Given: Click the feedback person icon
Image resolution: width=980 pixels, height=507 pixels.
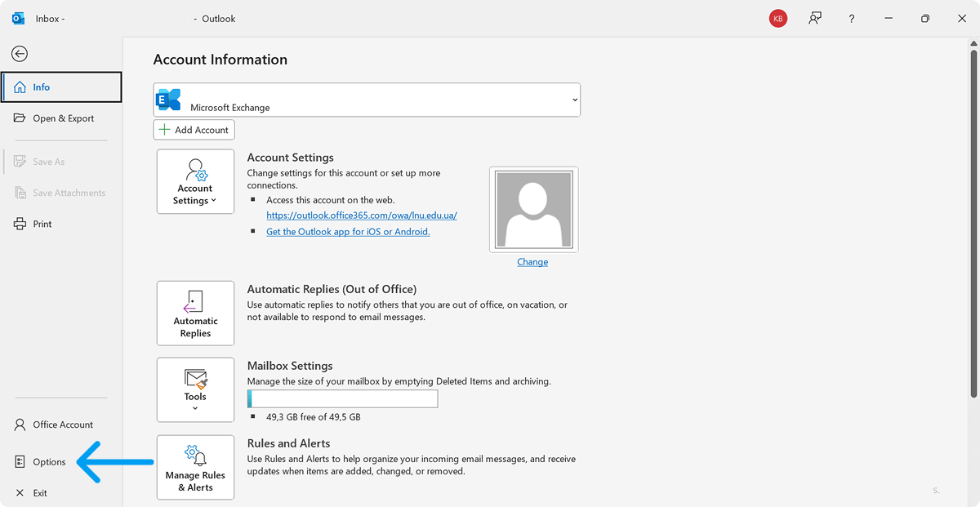Looking at the screenshot, I should 815,19.
